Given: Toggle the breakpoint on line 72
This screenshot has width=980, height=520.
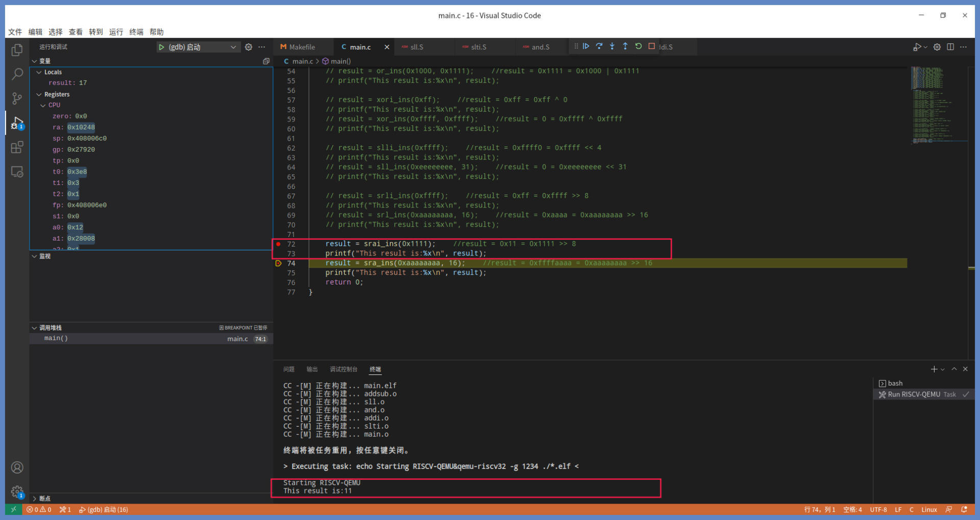Looking at the screenshot, I should pos(278,244).
